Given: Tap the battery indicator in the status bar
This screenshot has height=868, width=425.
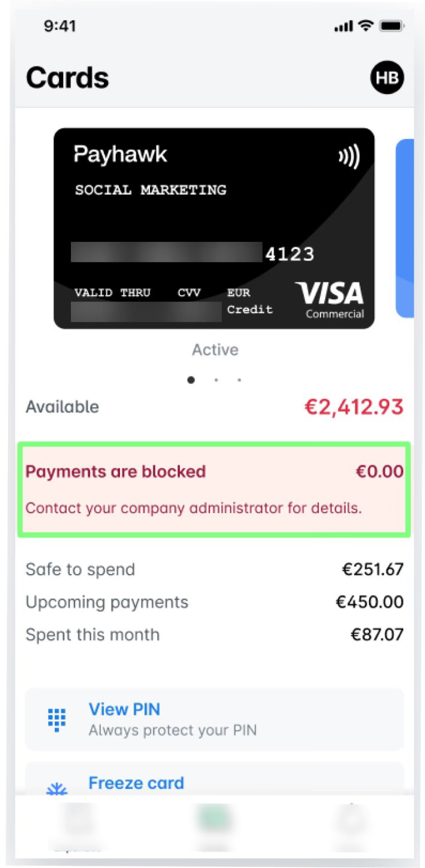Looking at the screenshot, I should point(391,26).
